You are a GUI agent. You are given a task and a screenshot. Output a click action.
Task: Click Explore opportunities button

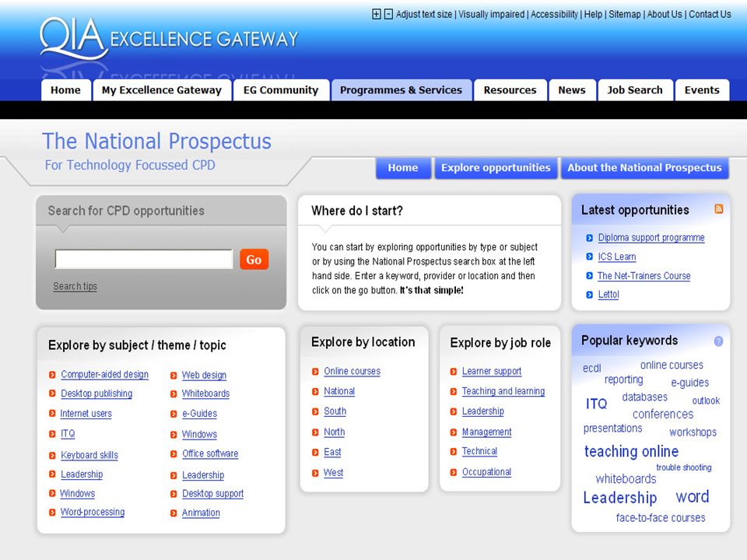(x=496, y=168)
